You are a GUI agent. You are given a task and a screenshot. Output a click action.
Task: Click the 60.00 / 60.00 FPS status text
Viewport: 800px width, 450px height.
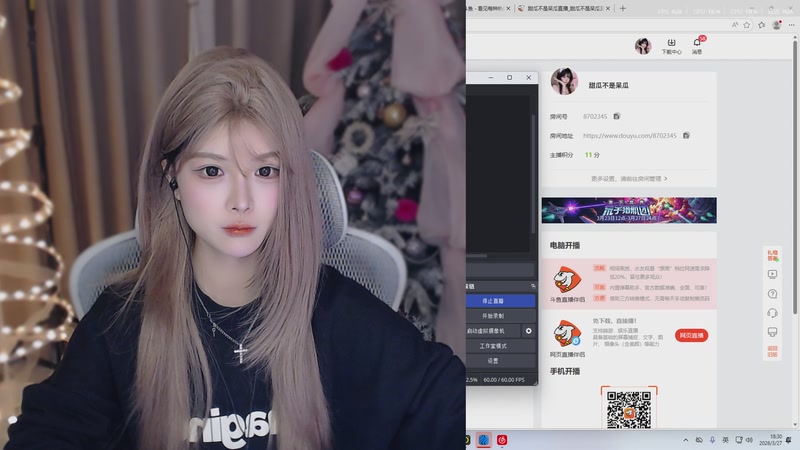[x=504, y=380]
